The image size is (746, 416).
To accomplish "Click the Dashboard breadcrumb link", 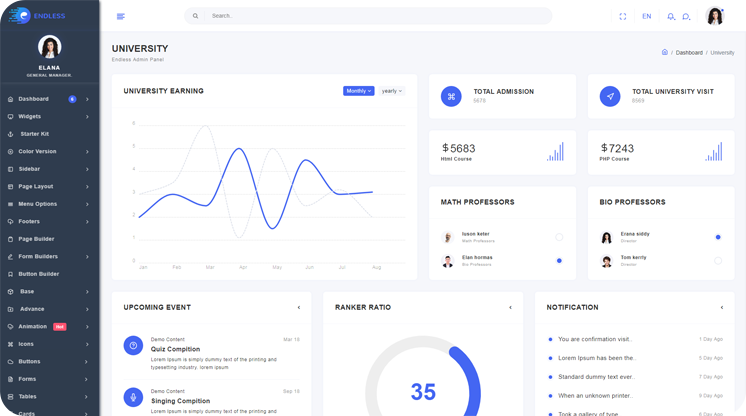I will (x=689, y=52).
